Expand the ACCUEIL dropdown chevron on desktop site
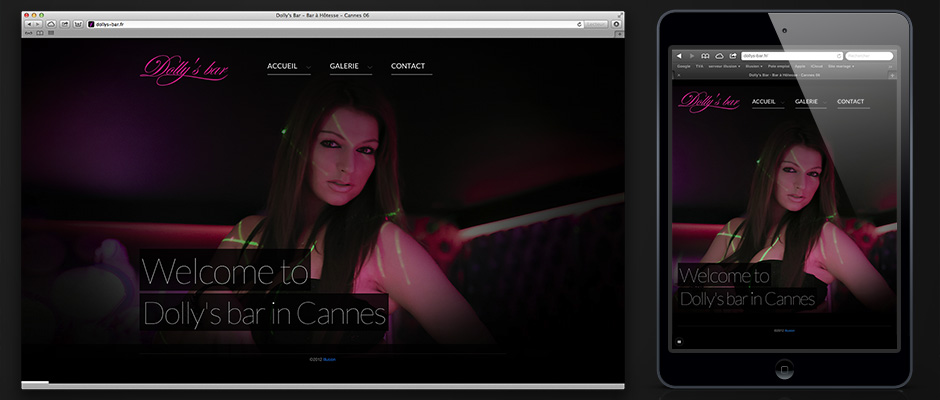The image size is (940, 400). point(308,67)
